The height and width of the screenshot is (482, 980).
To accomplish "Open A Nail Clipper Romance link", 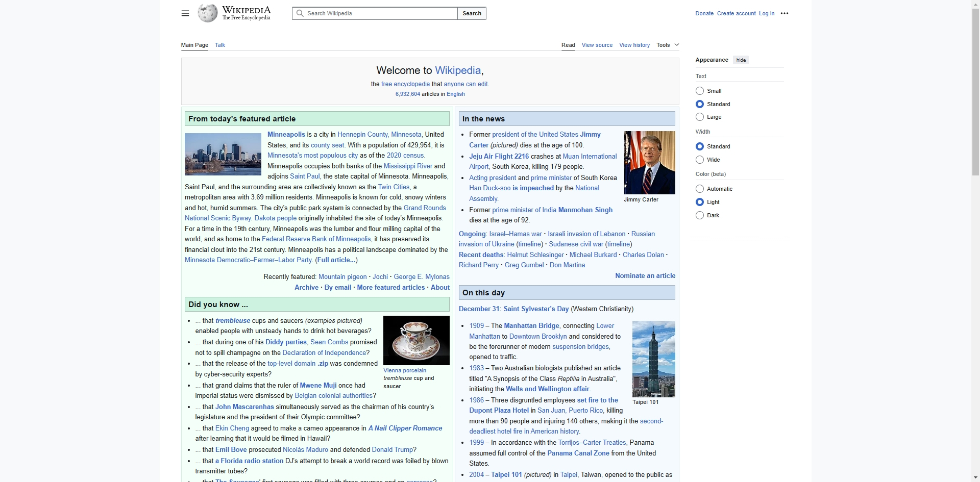I will 405,428.
